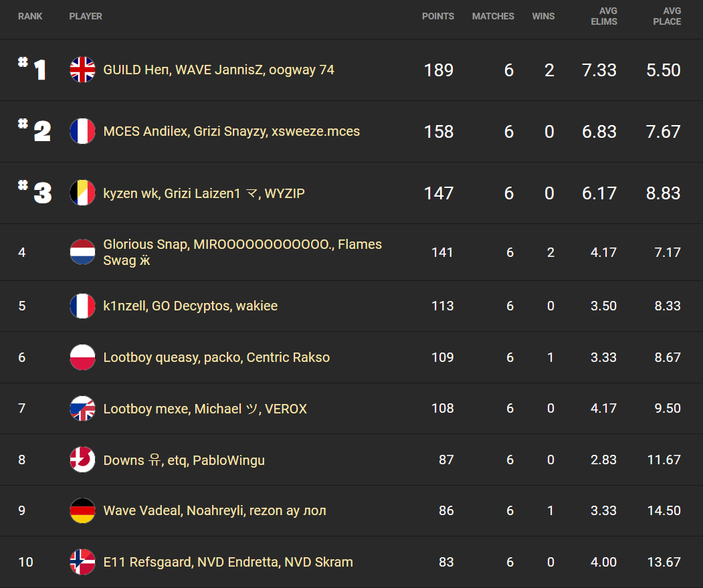The width and height of the screenshot is (703, 588).
Task: Select the France flag on the MCES Andilex row
Action: click(82, 131)
